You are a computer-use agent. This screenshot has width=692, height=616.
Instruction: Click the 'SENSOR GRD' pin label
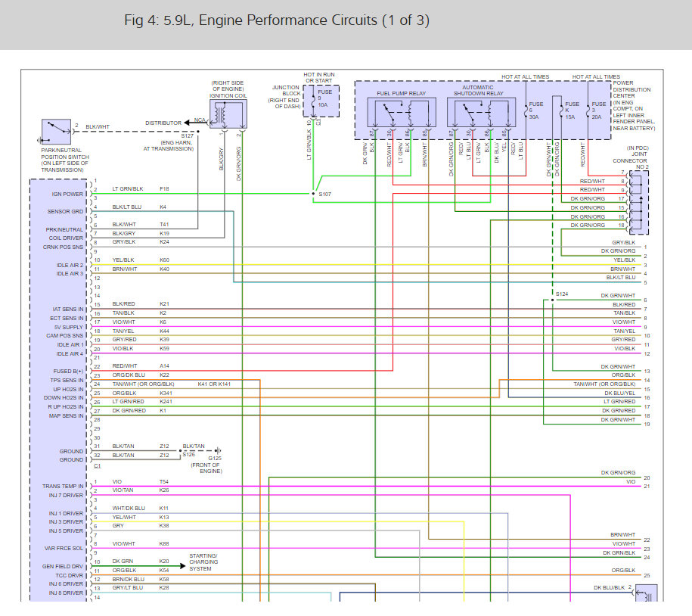pyautogui.click(x=65, y=212)
